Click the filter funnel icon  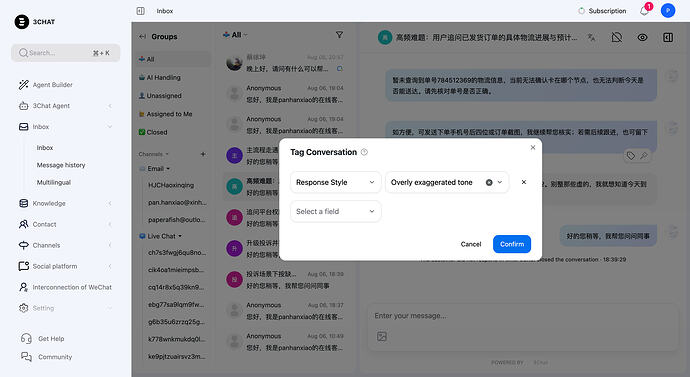[x=339, y=34]
